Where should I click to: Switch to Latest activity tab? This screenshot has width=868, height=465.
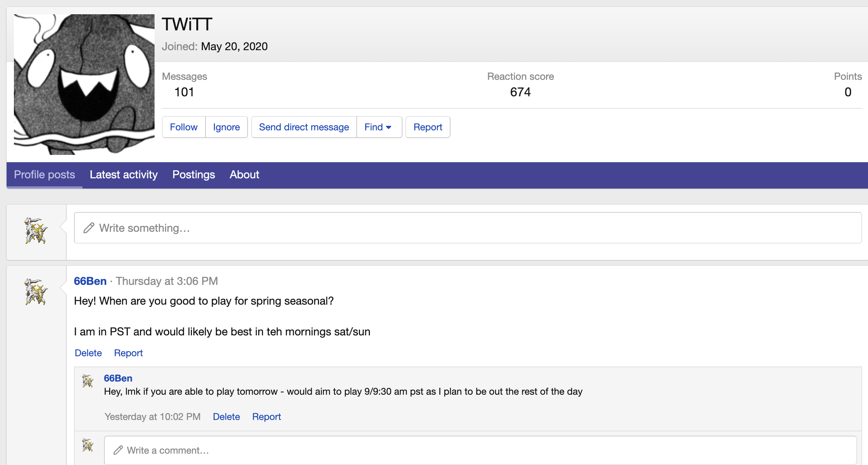[x=123, y=175]
